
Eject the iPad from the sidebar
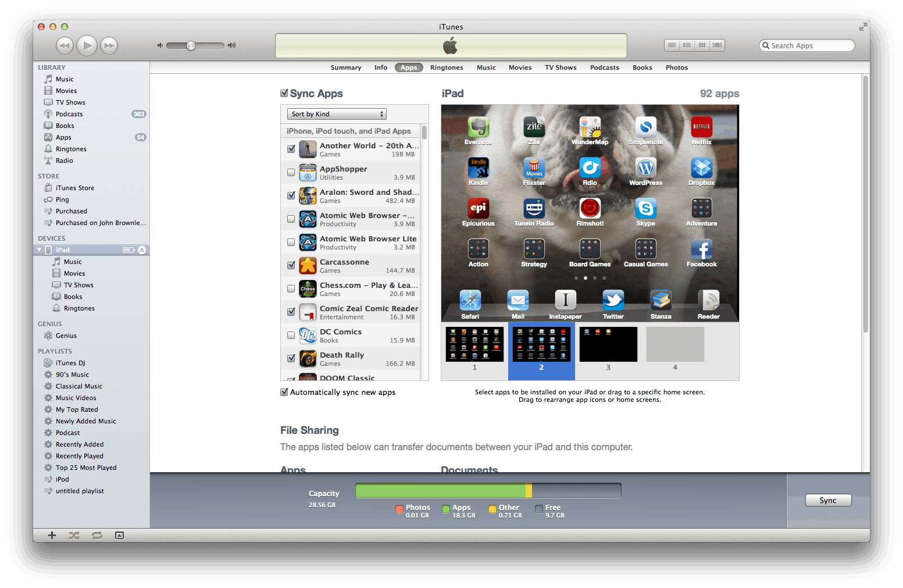[142, 250]
